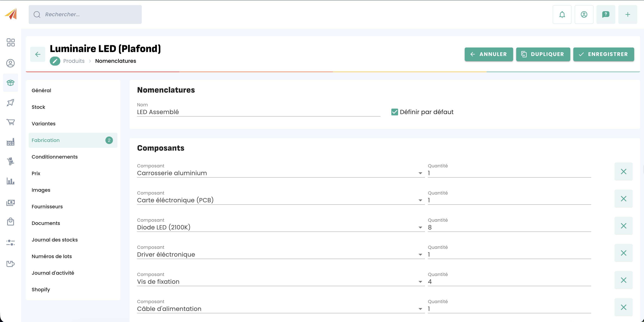This screenshot has height=322, width=644.
Task: Click the DUPLIQUER button
Action: point(543,54)
